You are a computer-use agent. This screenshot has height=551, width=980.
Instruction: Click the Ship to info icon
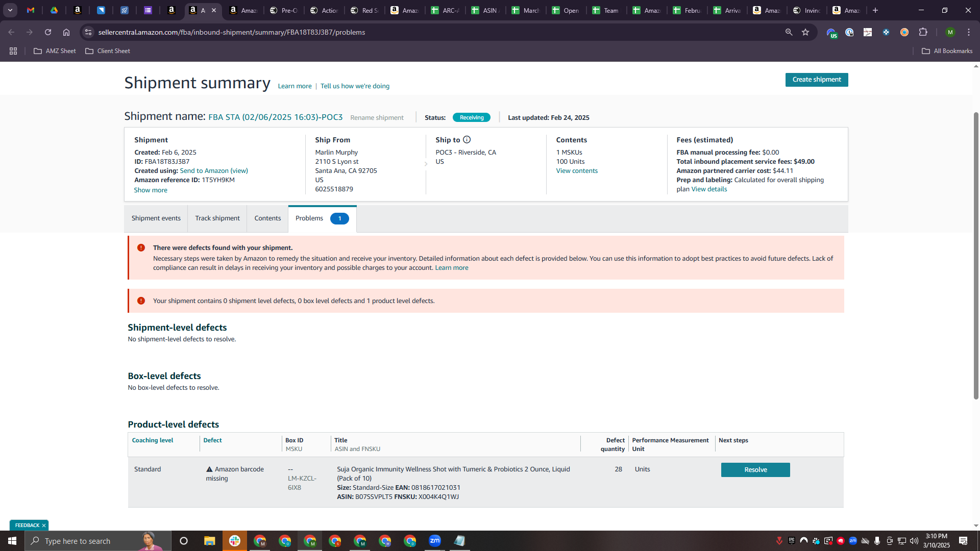coord(467,140)
